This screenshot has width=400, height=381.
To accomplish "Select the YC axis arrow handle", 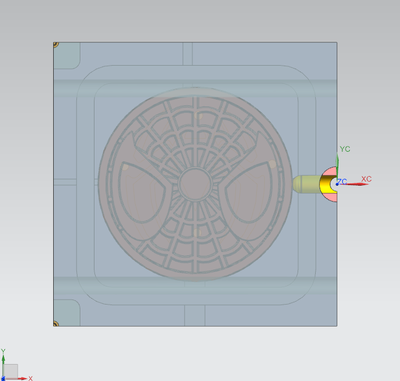I will 337,164.
